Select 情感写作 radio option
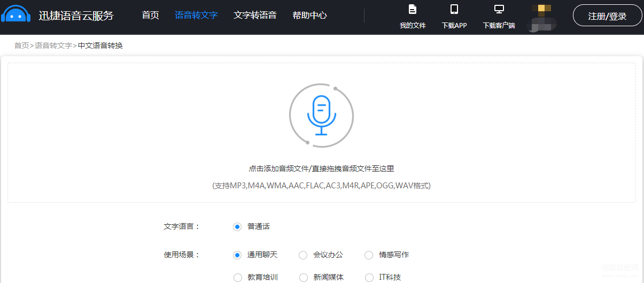Viewport: 644px width, 283px height. 369,255
